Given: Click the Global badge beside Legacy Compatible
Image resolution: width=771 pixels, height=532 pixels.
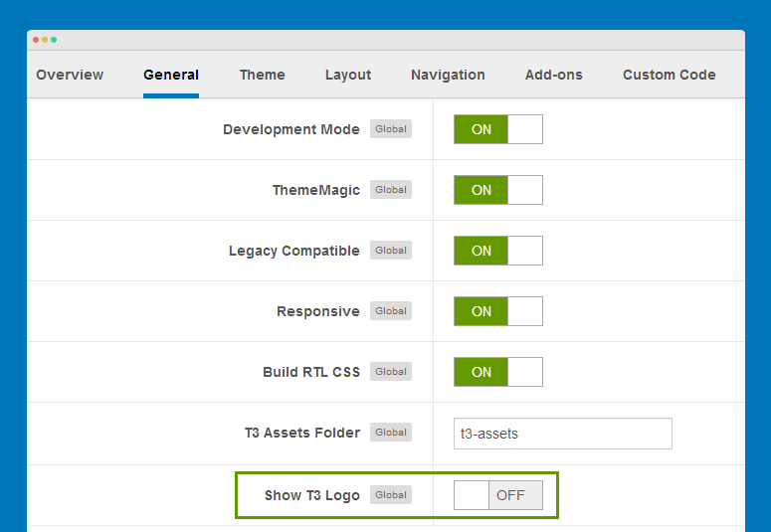Looking at the screenshot, I should click(x=391, y=250).
